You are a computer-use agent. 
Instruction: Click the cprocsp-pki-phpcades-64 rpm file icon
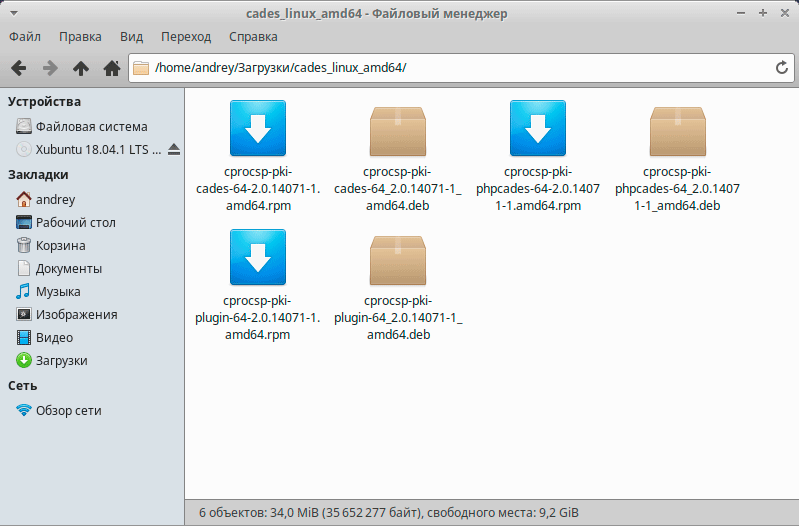coord(538,128)
